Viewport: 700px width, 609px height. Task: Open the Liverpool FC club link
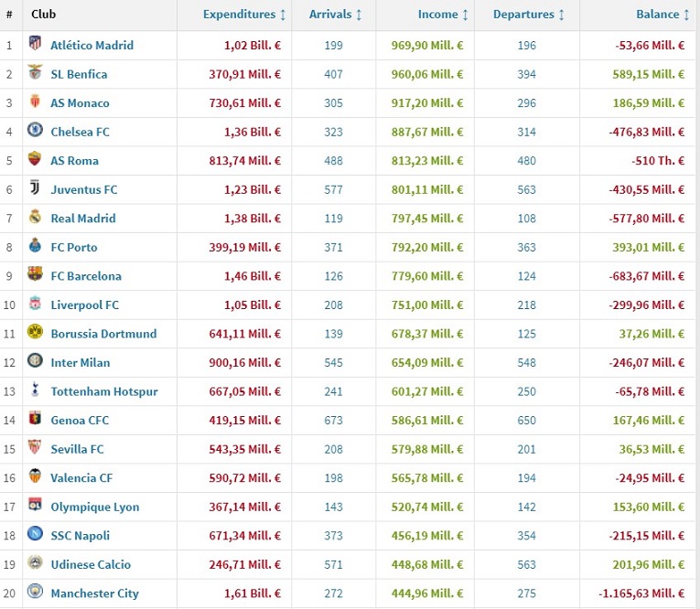tap(84, 304)
